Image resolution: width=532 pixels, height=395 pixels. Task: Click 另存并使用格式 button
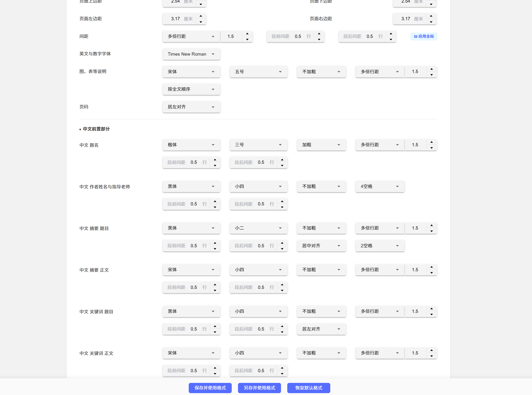coord(259,388)
